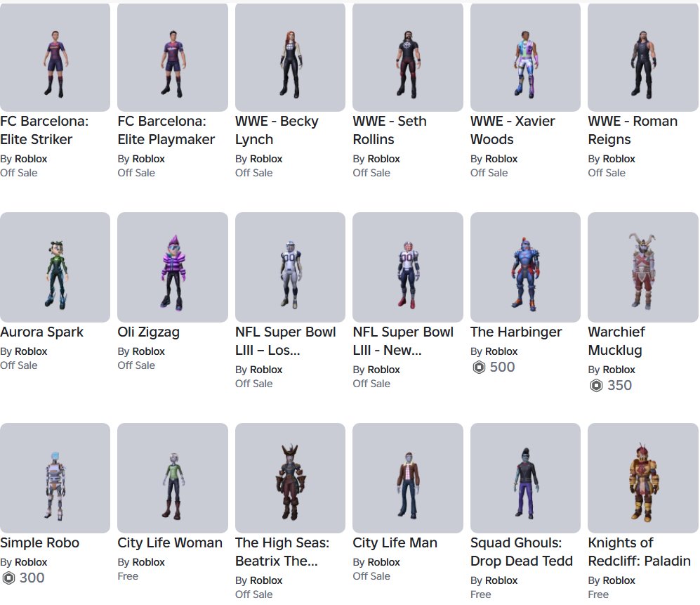The image size is (700, 605).
Task: Click the WWE - Seth Rollins title
Action: [x=389, y=131]
